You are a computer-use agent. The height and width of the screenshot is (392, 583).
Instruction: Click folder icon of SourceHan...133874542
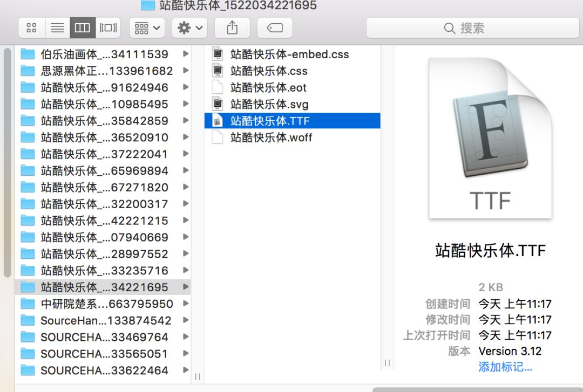point(28,320)
